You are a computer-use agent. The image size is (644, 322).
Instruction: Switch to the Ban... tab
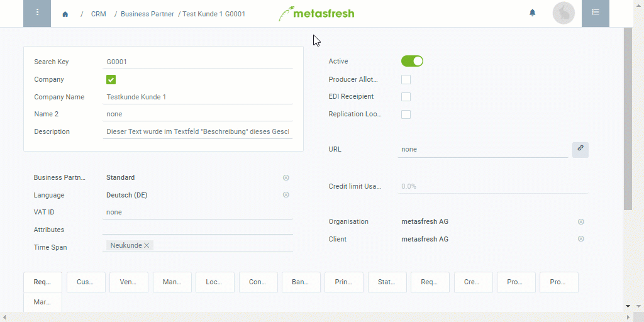coord(301,282)
